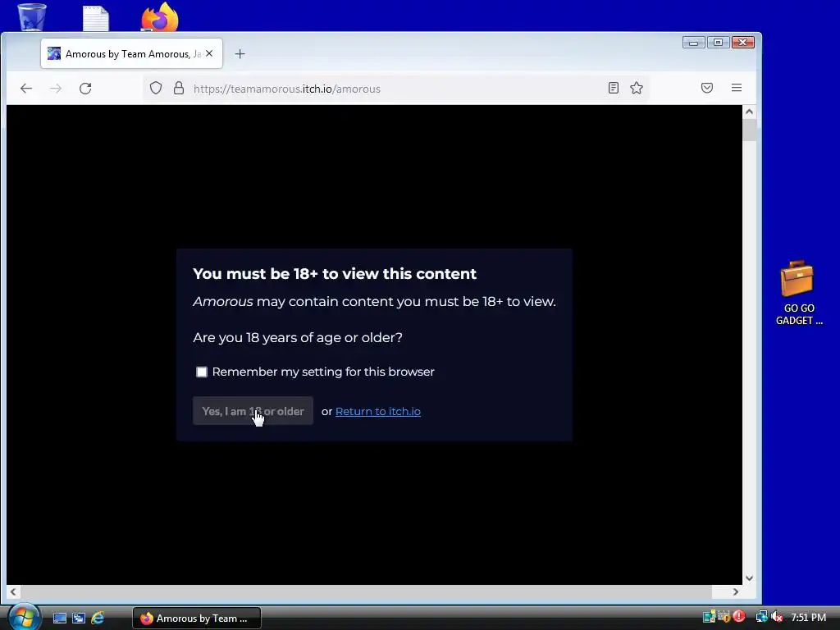Reload the page with the refresh icon
Image resolution: width=840 pixels, height=630 pixels.
coord(85,89)
